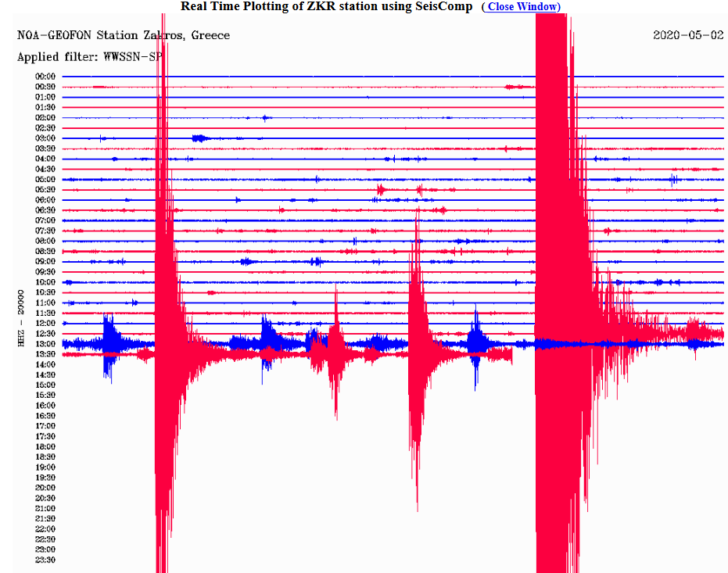Select the 17:00 time label
This screenshot has height=573, width=728.
tap(45, 426)
